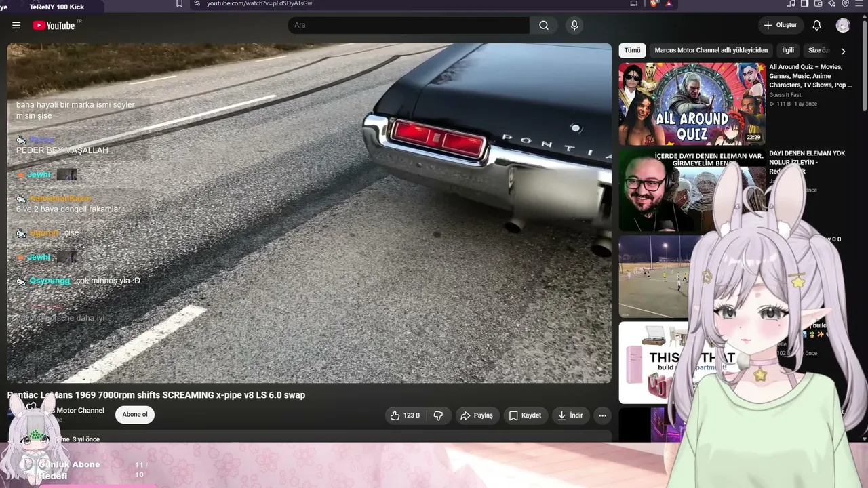Switch to the TeReNY 100 Kick tab
The image size is (868, 488).
57,7
